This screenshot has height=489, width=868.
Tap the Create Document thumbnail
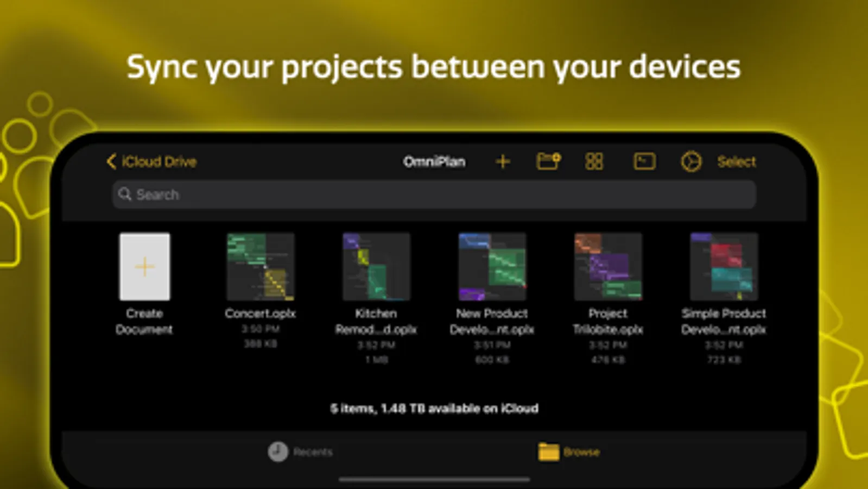[x=144, y=267]
